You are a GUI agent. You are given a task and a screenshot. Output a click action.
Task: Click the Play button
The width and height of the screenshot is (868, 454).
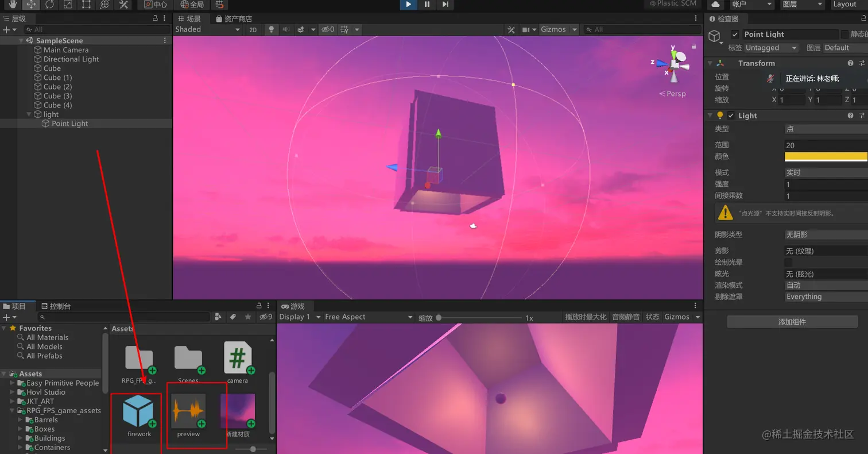pyautogui.click(x=408, y=5)
